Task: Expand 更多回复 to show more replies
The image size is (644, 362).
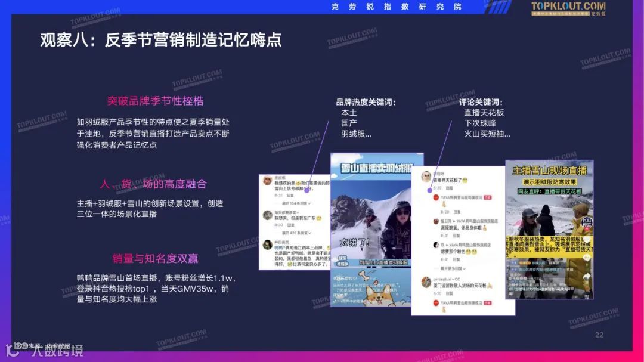Action: (x=451, y=268)
